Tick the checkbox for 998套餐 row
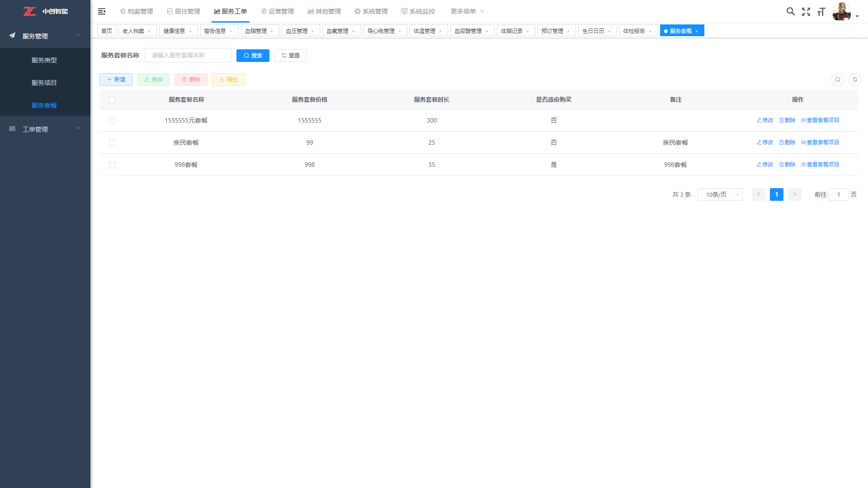Screen dimensions: 868x488 pyautogui.click(x=112, y=165)
